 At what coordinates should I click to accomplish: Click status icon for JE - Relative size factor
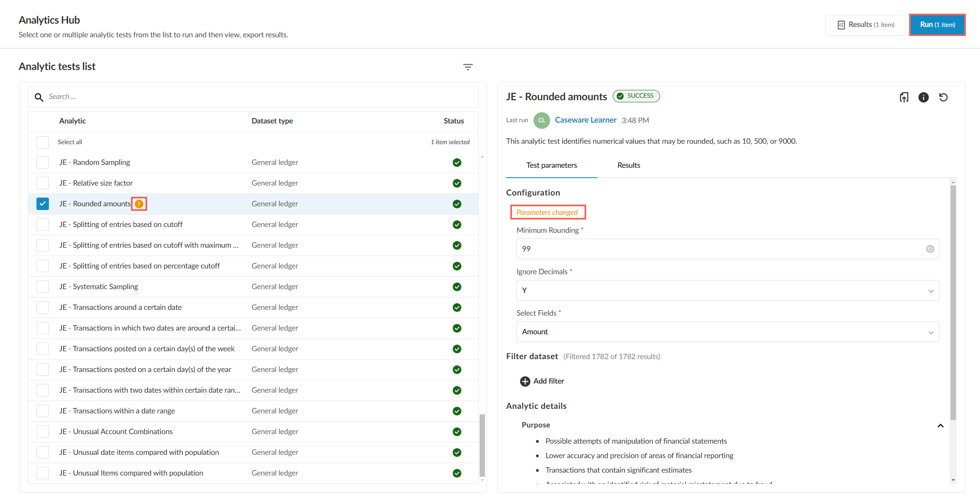click(x=457, y=183)
